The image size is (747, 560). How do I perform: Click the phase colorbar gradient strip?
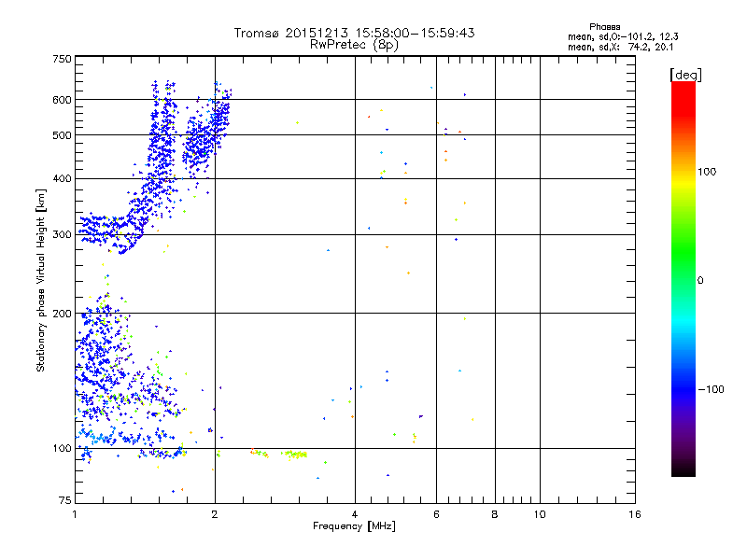pos(684,279)
